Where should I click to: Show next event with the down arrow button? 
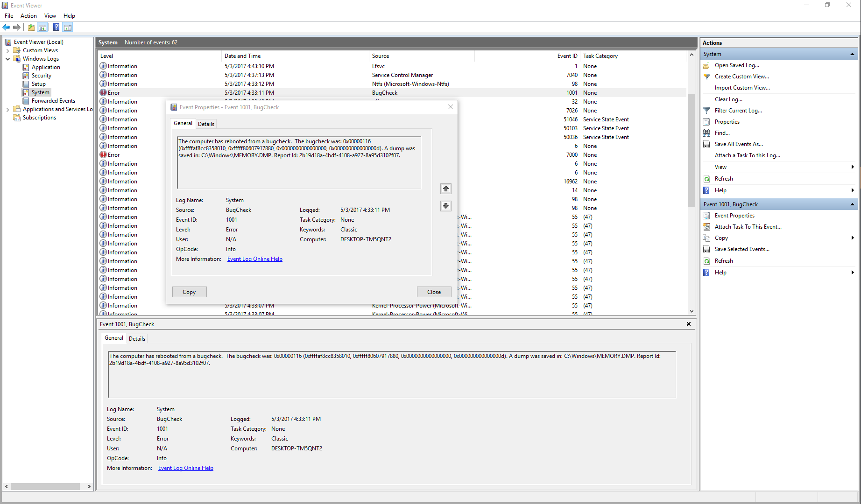coord(446,206)
